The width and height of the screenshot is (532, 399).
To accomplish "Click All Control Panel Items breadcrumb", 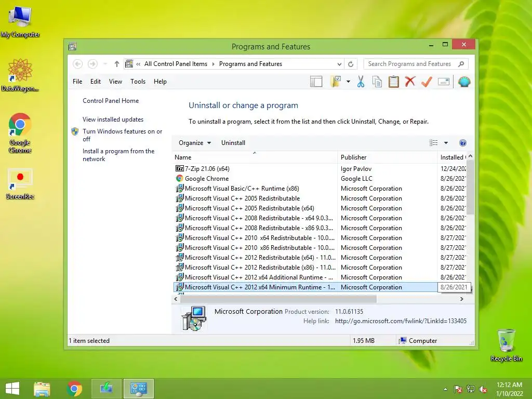I will point(176,64).
